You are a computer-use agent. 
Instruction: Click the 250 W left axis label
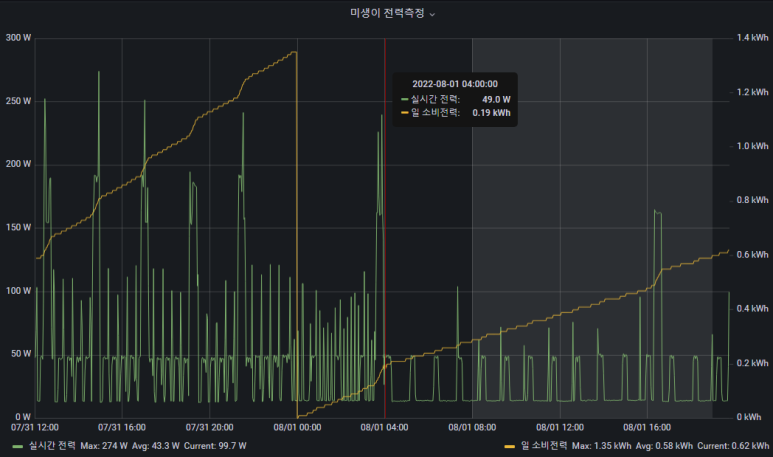pyautogui.click(x=18, y=101)
